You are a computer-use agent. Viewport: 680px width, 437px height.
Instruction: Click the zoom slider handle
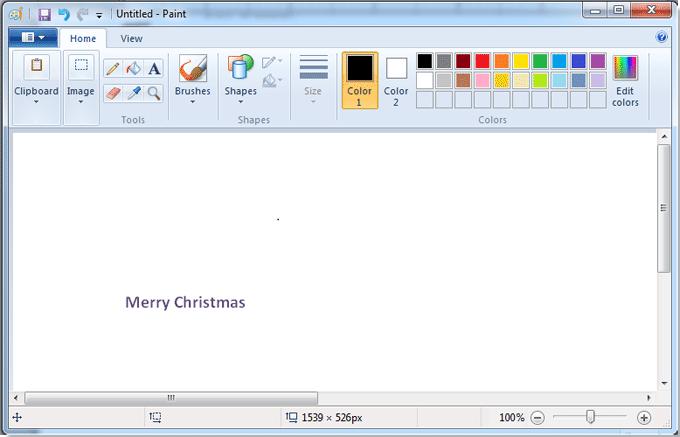[590, 417]
